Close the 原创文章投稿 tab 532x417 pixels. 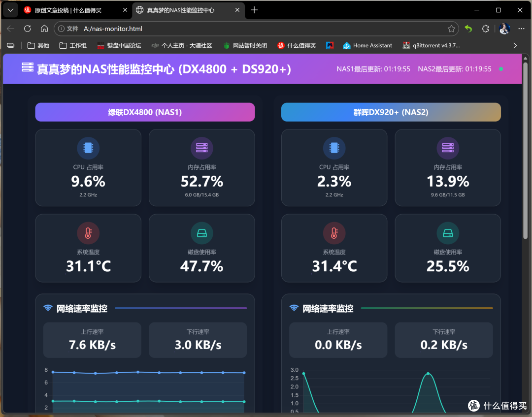(x=125, y=10)
